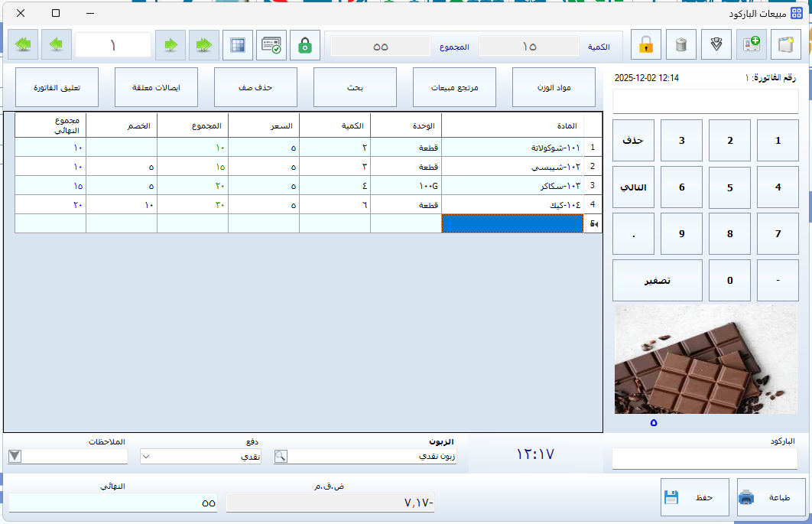Click the trash can delete icon

pos(681,45)
